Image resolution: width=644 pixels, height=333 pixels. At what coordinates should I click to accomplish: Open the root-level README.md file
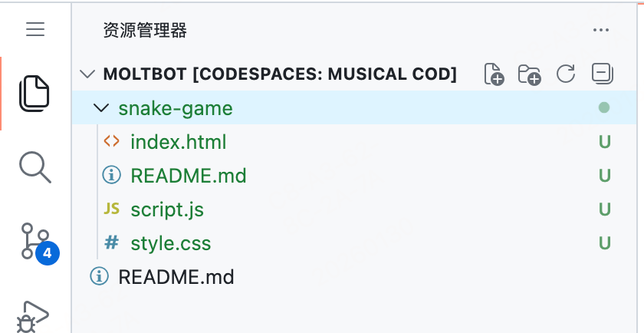[176, 276]
